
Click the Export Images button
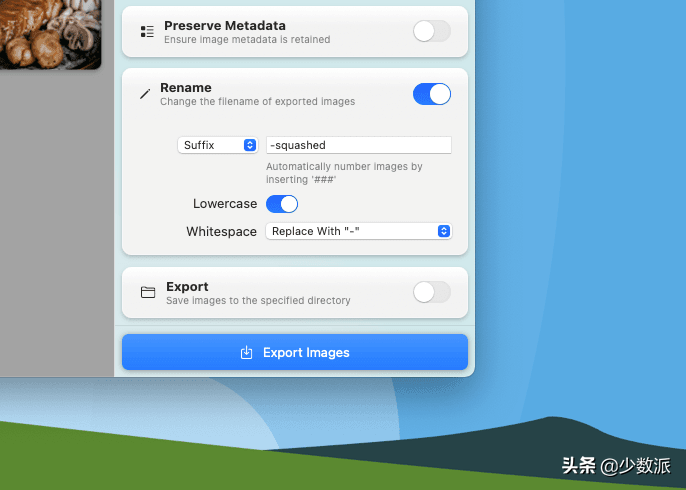click(295, 352)
